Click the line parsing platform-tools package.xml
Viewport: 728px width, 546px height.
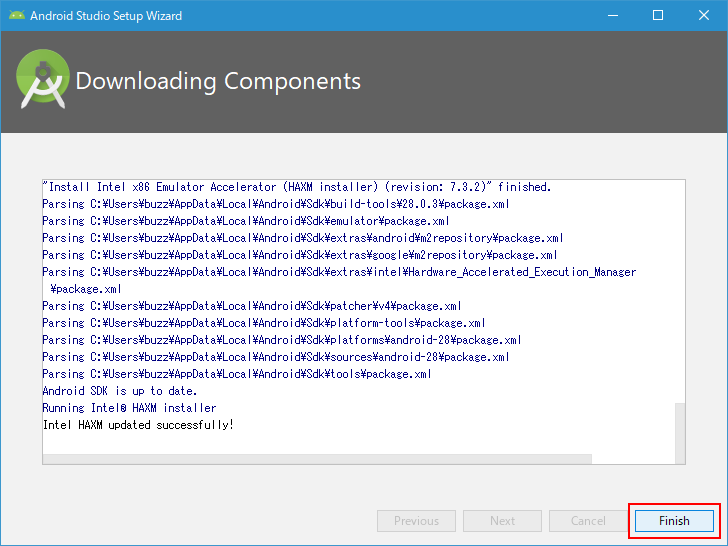pos(264,323)
